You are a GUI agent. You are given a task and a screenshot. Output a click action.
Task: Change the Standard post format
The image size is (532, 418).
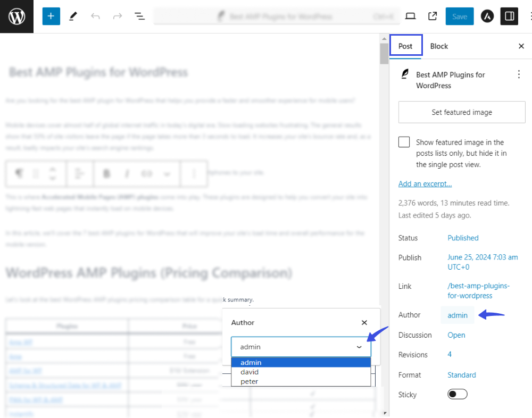[x=461, y=375]
